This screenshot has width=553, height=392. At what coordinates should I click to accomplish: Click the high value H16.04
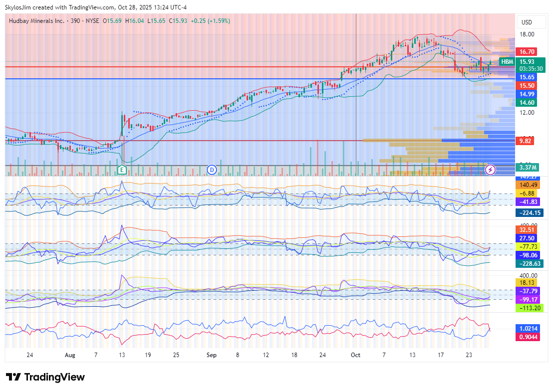[134, 21]
